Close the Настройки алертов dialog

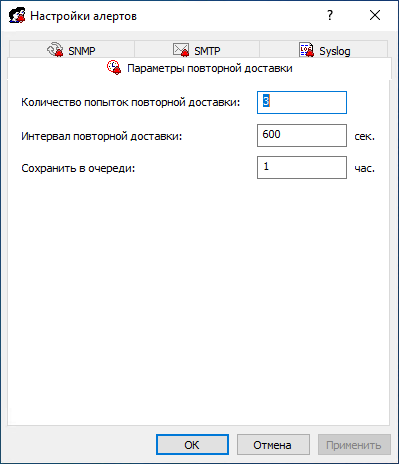click(x=375, y=15)
